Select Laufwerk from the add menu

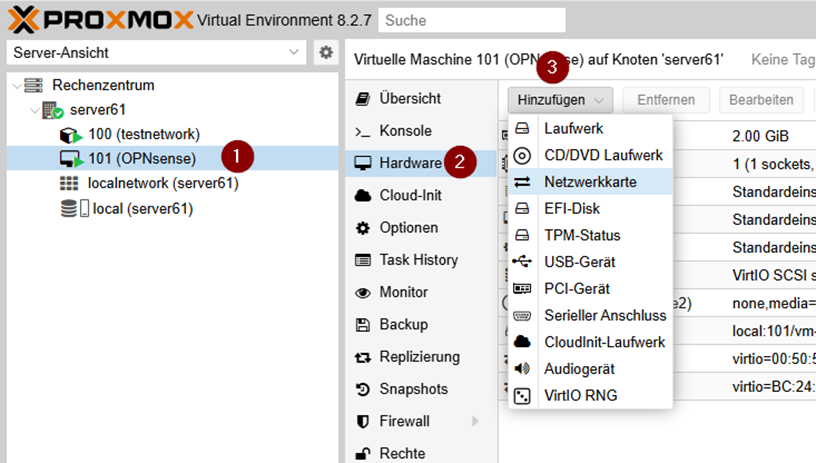[x=590, y=128]
